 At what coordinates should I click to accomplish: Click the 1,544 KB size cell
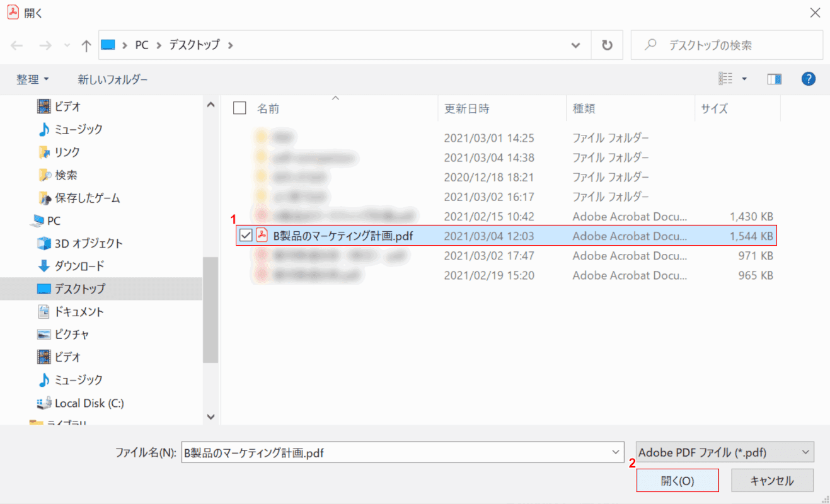coord(751,236)
